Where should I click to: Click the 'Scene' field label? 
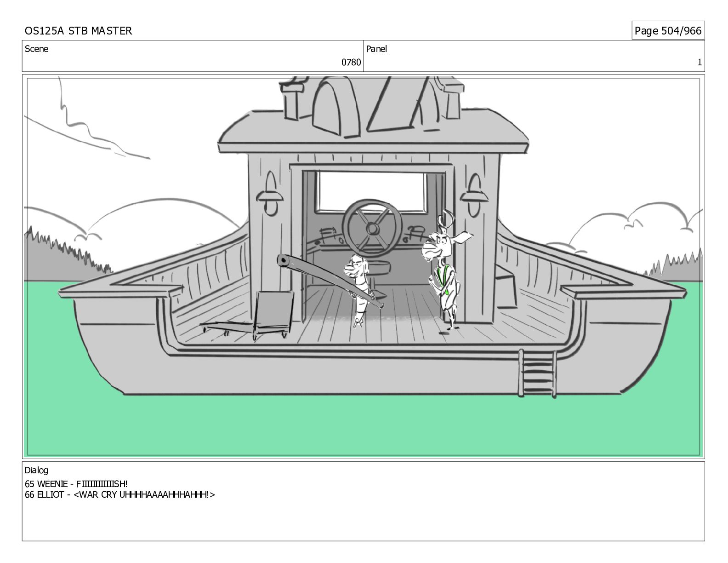[36, 49]
